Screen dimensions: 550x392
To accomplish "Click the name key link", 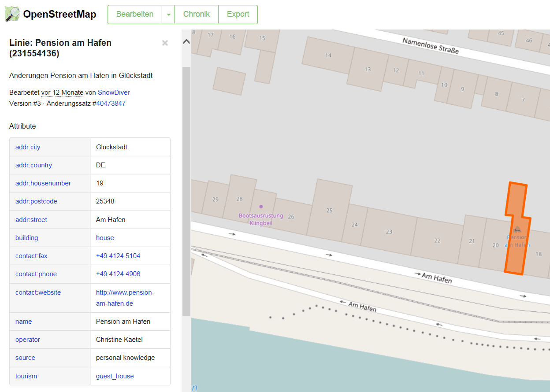I will (x=24, y=322).
